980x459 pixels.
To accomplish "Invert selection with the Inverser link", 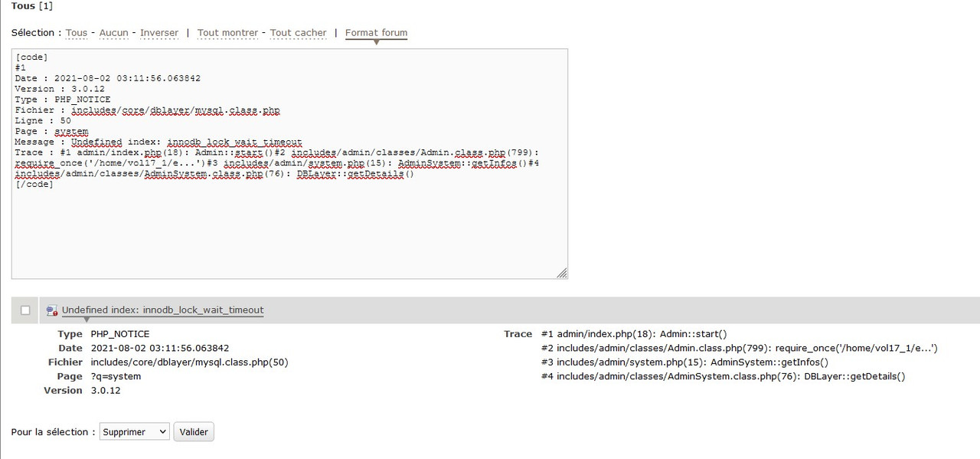I will pyautogui.click(x=159, y=33).
